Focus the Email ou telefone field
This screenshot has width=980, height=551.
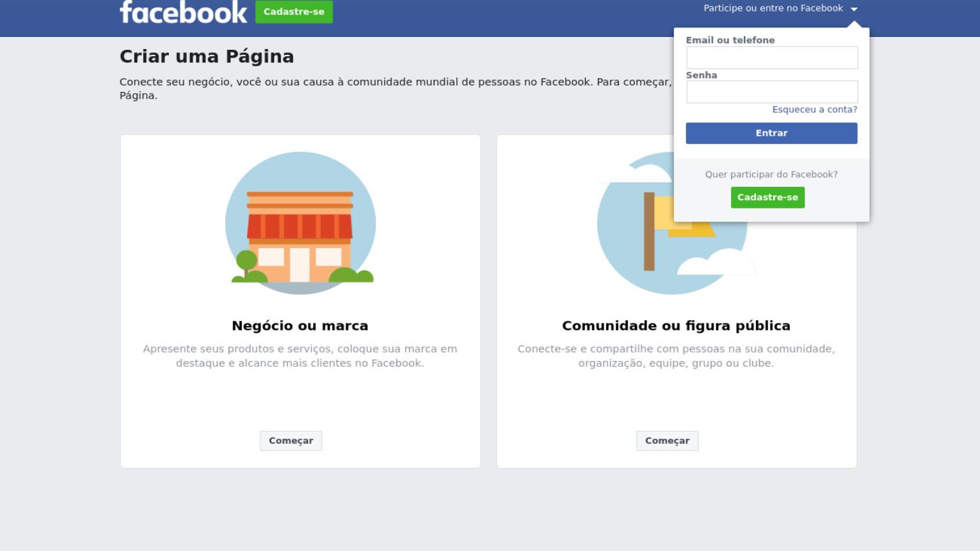click(x=772, y=57)
